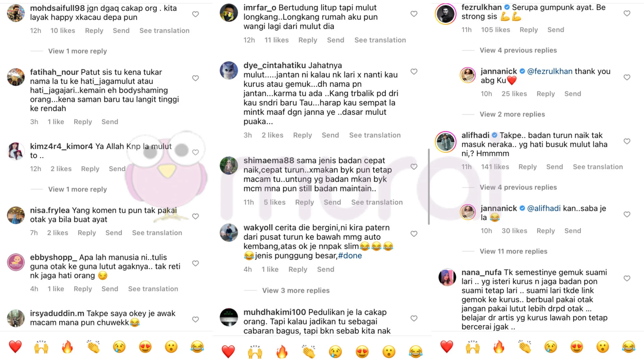Viewport: 644px width, 362px height.
Task: Open shimaema88's profile picture
Action: [x=229, y=165]
